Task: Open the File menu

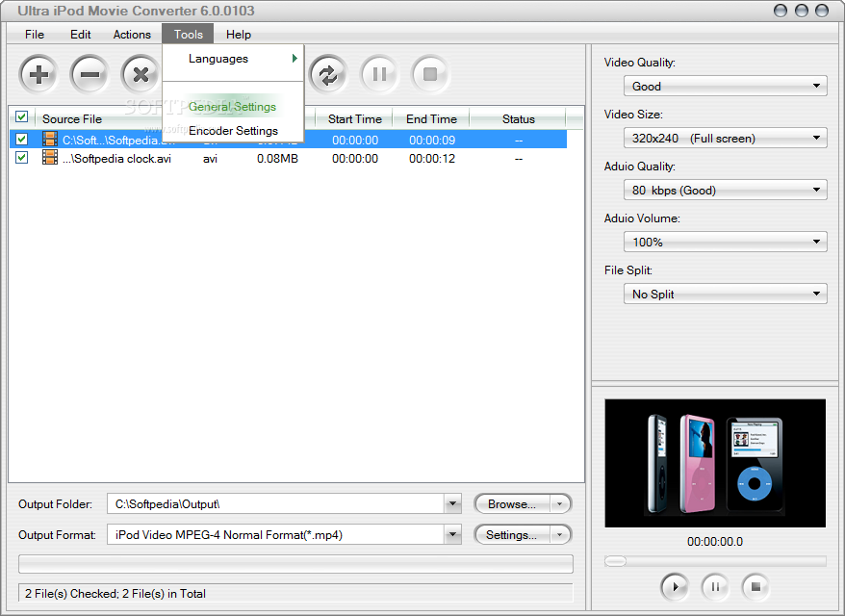Action: click(35, 34)
